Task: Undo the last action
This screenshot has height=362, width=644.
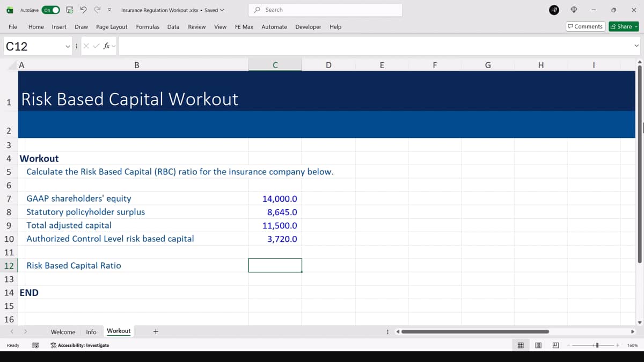Action: coord(83,10)
